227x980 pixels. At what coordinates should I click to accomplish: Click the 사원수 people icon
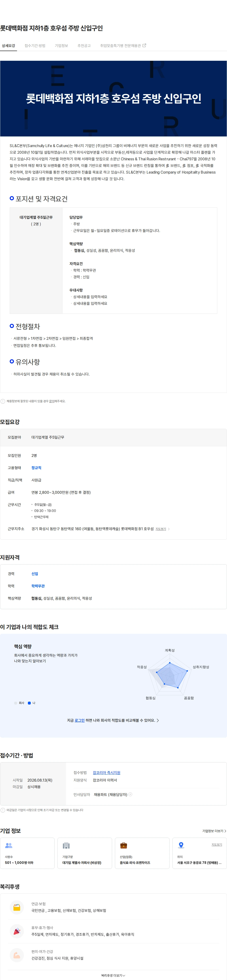pyautogui.click(x=9, y=845)
